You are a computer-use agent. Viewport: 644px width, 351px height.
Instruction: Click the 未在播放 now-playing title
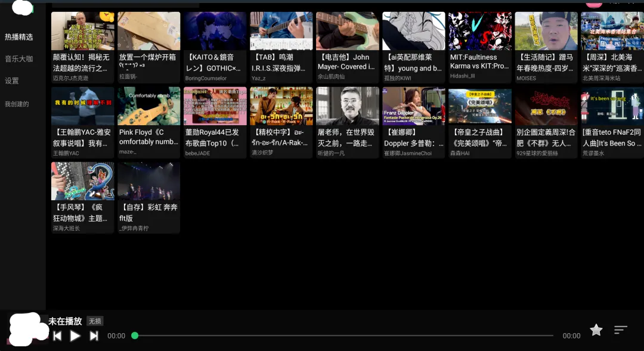[x=66, y=321]
